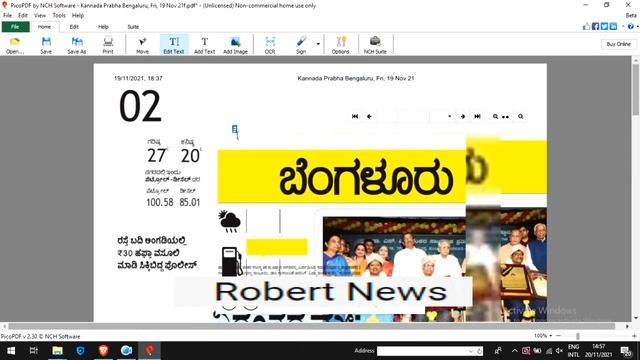Select the Sign tool
The image size is (640, 360).
(301, 45)
